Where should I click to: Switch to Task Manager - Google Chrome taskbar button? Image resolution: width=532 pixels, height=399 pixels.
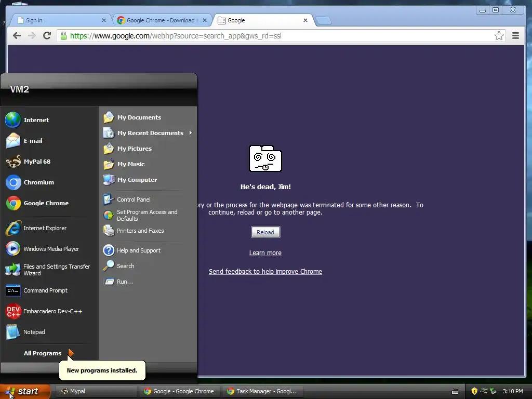pyautogui.click(x=262, y=391)
